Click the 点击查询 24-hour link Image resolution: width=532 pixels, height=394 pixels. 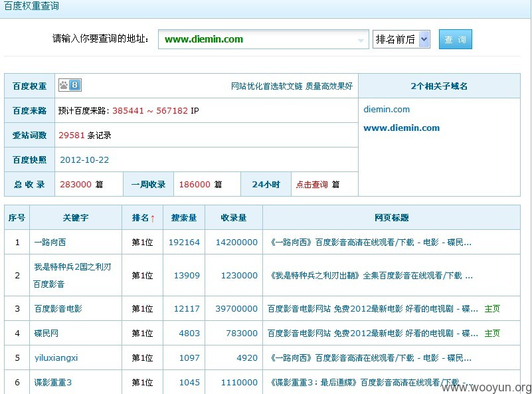[311, 184]
